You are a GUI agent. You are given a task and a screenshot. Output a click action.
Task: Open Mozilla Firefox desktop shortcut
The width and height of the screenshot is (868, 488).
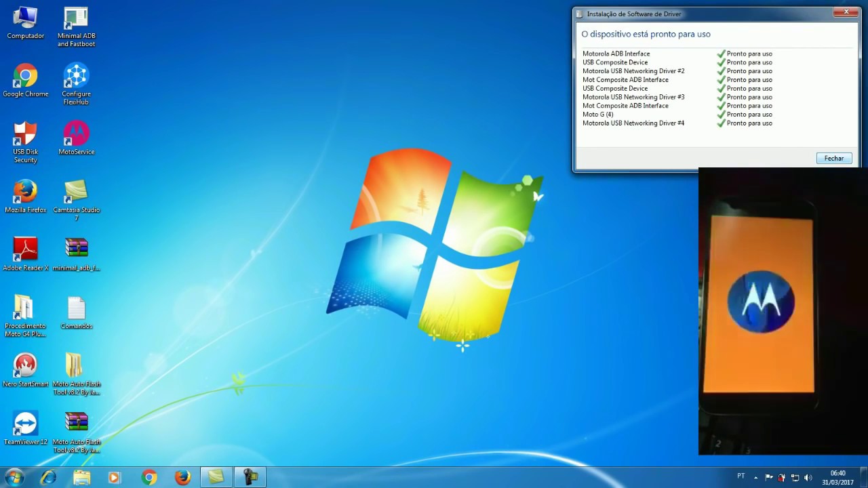pos(26,197)
